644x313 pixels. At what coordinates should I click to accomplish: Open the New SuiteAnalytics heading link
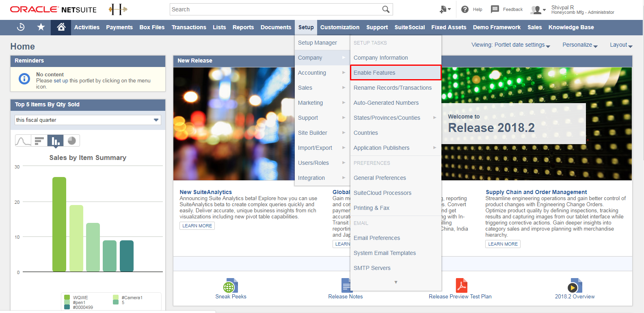pos(206,192)
